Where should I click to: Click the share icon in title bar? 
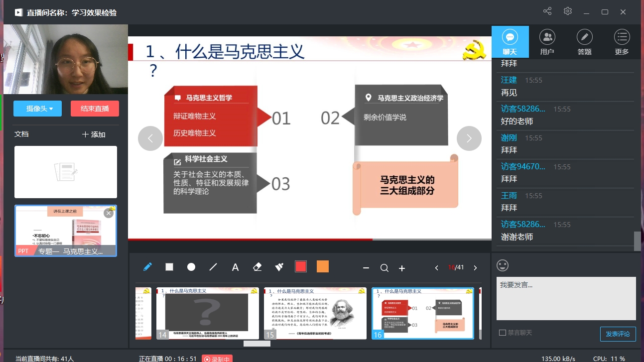(547, 11)
